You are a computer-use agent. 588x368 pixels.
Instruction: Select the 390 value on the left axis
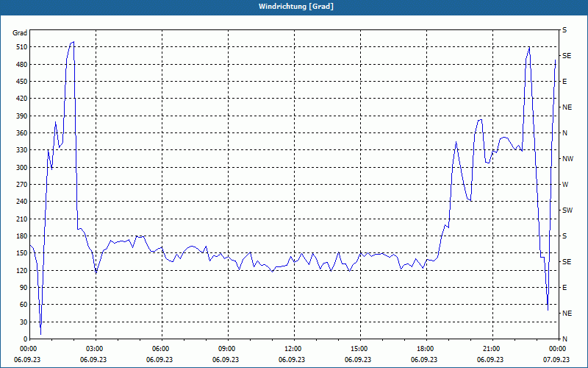pos(21,116)
